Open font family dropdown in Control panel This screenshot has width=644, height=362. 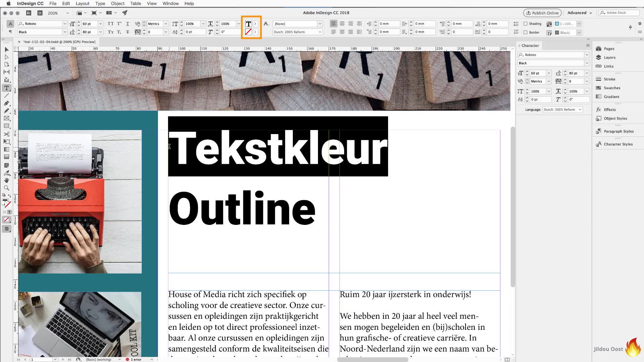64,24
